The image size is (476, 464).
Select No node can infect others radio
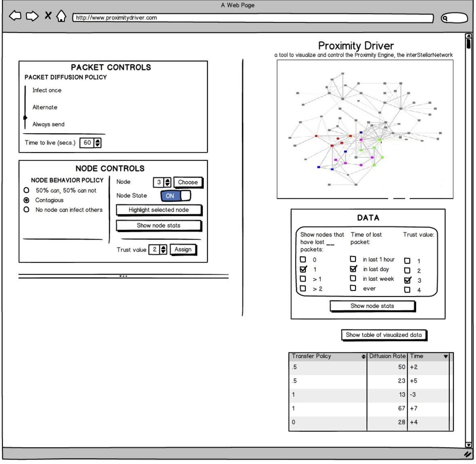[x=26, y=210]
